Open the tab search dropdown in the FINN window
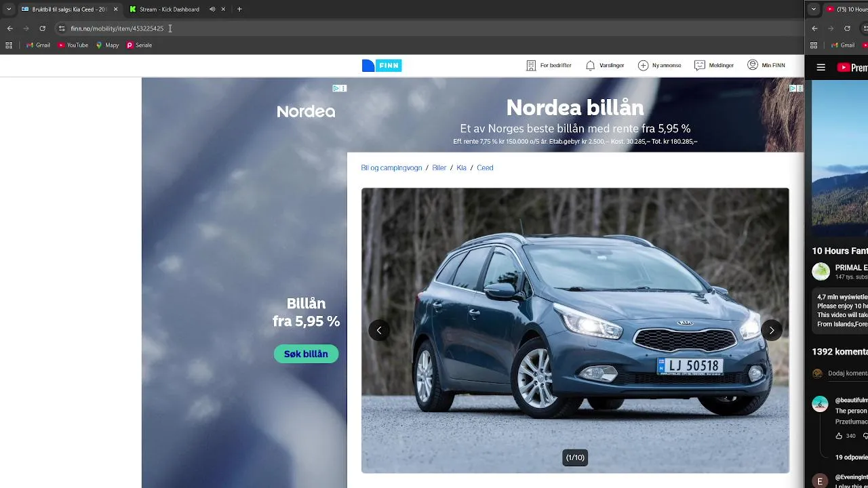868x488 pixels. 9,9
